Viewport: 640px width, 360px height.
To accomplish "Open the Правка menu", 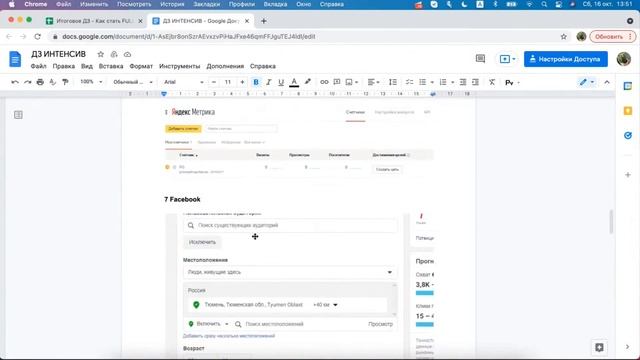I will pos(63,66).
